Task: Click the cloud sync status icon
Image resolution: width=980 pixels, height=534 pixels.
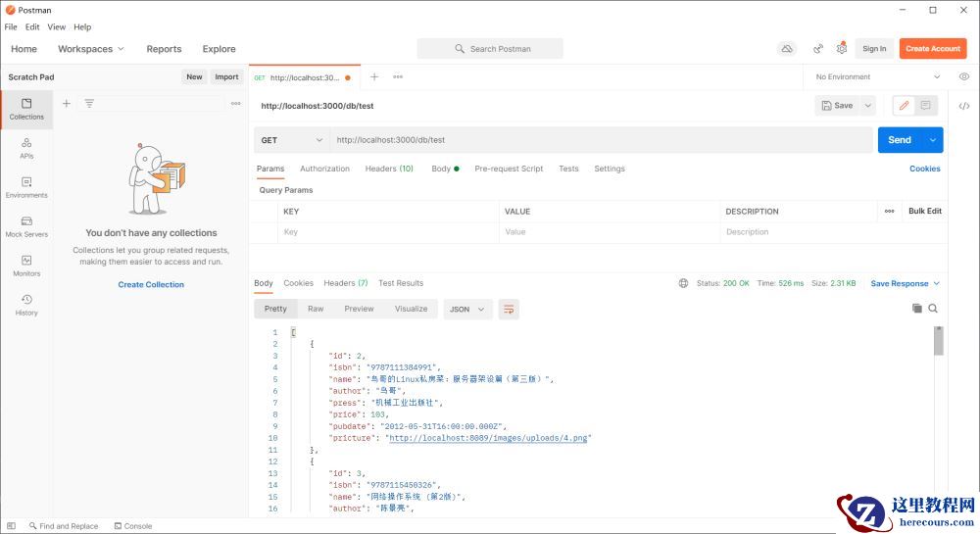Action: [787, 49]
